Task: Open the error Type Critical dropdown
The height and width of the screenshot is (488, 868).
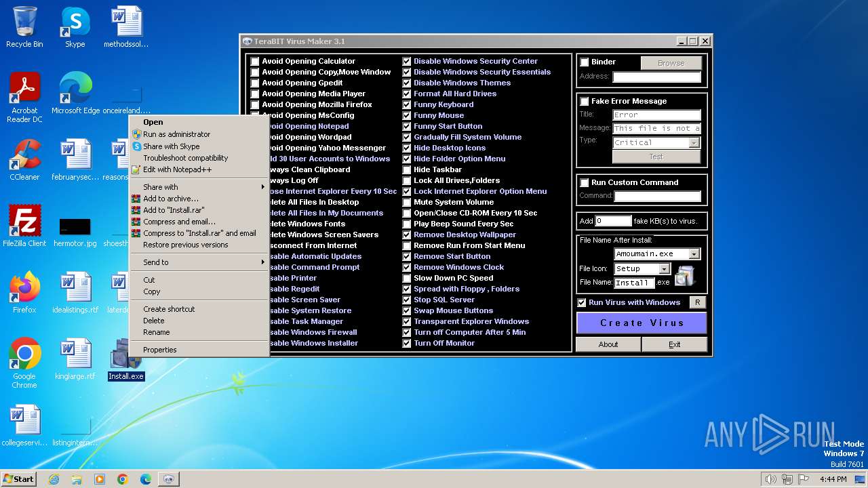Action: click(694, 143)
